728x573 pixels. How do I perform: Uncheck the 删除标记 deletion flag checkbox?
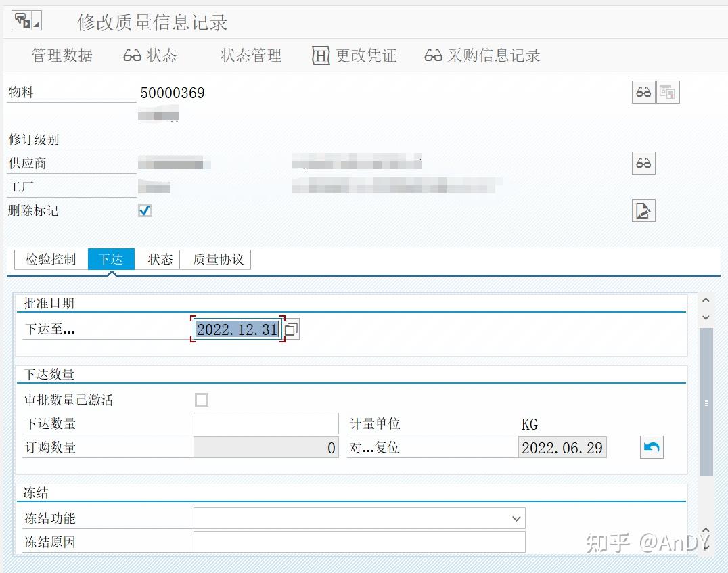pos(144,210)
